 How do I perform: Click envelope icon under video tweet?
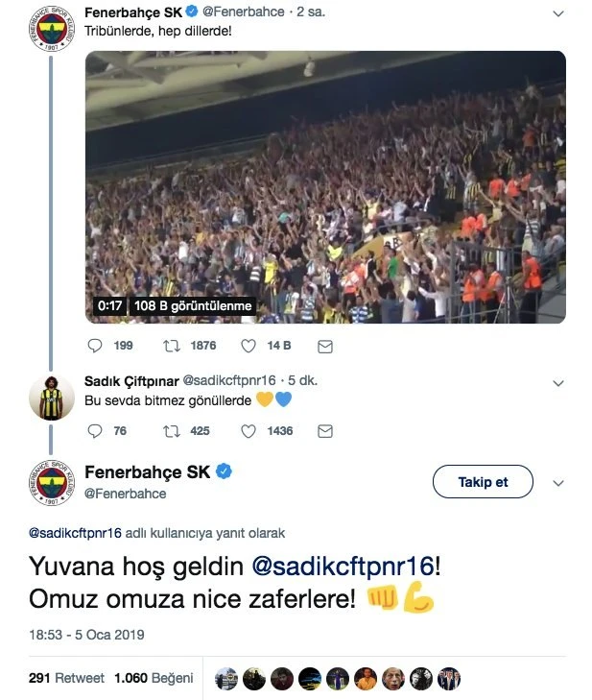[324, 346]
